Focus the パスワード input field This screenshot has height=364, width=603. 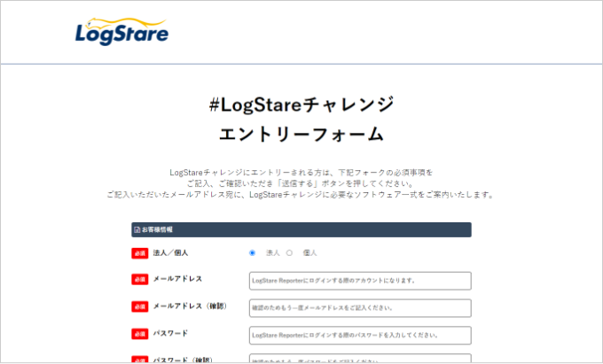(360, 335)
